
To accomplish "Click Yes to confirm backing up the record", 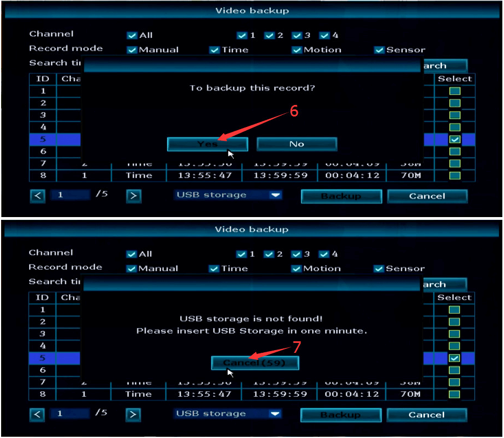I will click(207, 143).
